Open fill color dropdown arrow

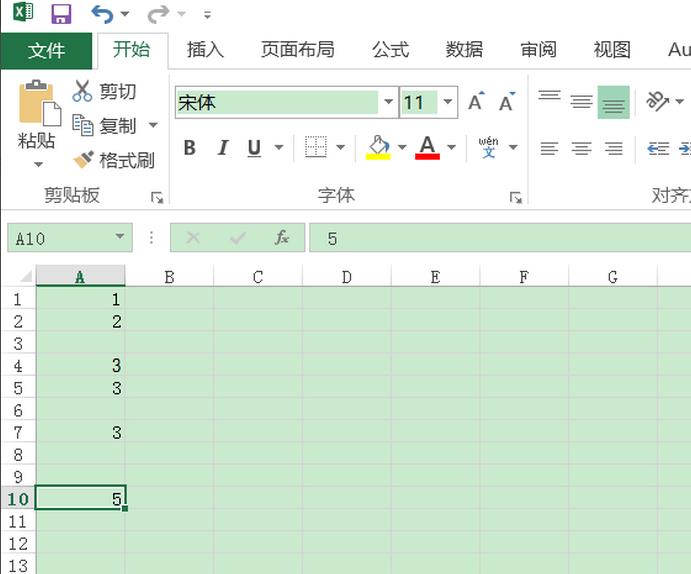click(x=402, y=147)
